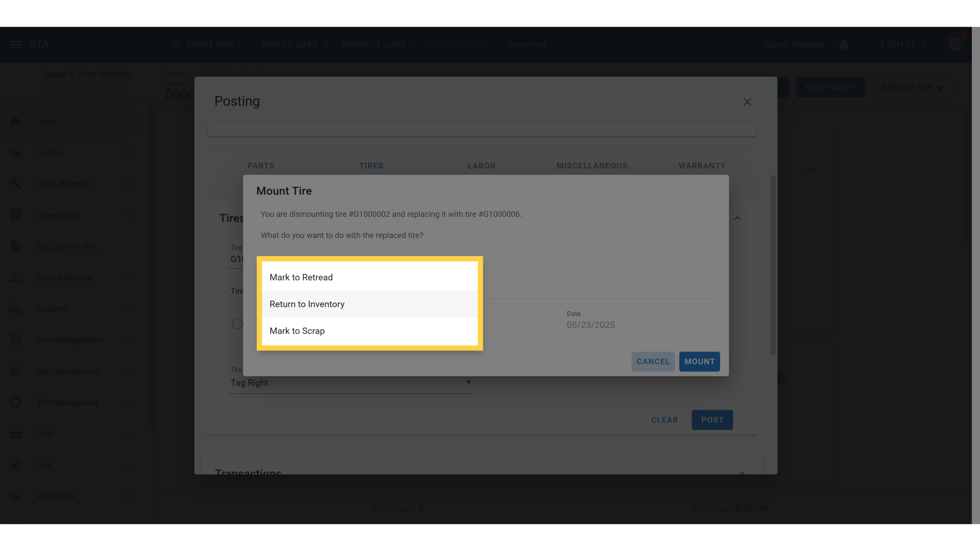Click the Assets vehicle icon
This screenshot has height=551, width=980.
click(x=16, y=153)
